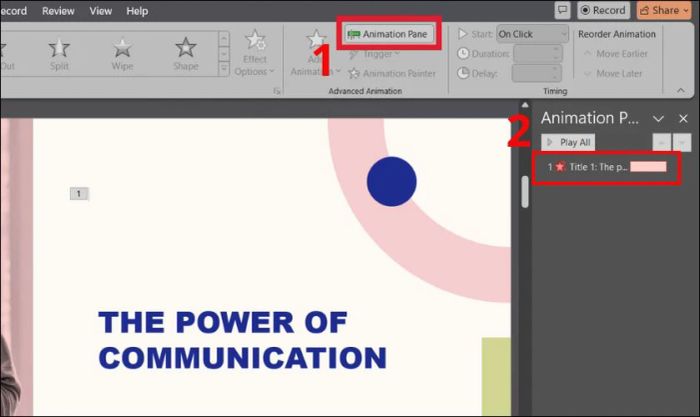Select the Title 1 animation entry
This screenshot has width=700, height=417.
[x=607, y=167]
